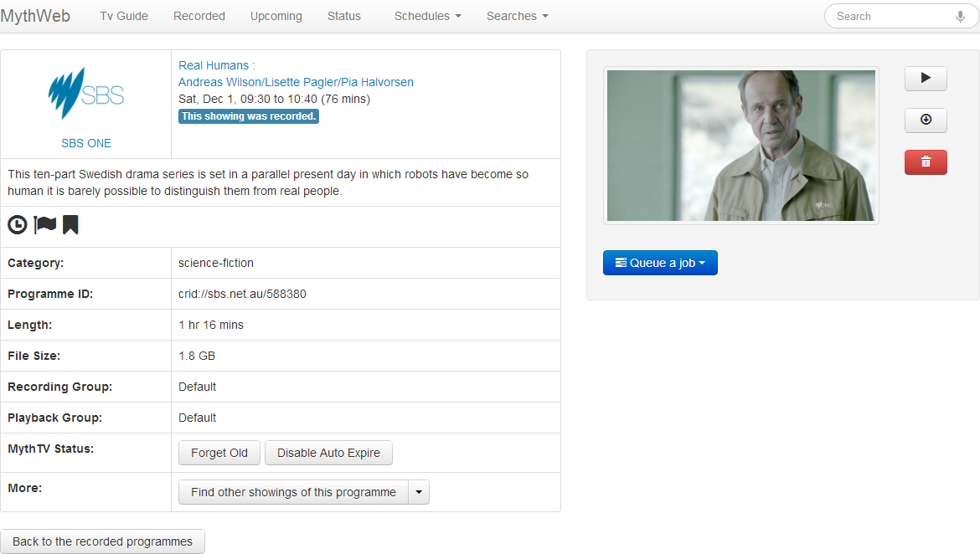Open the Schedules dropdown menu

coord(427,16)
